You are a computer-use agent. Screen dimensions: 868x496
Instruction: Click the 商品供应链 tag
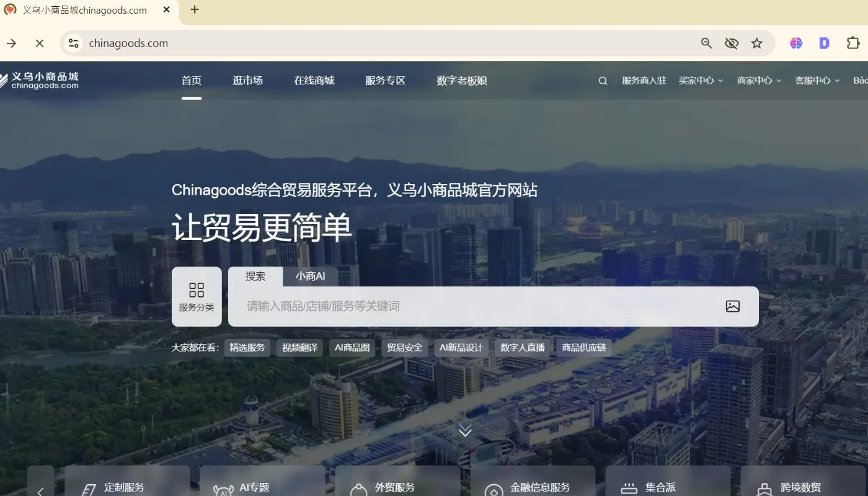coord(584,348)
